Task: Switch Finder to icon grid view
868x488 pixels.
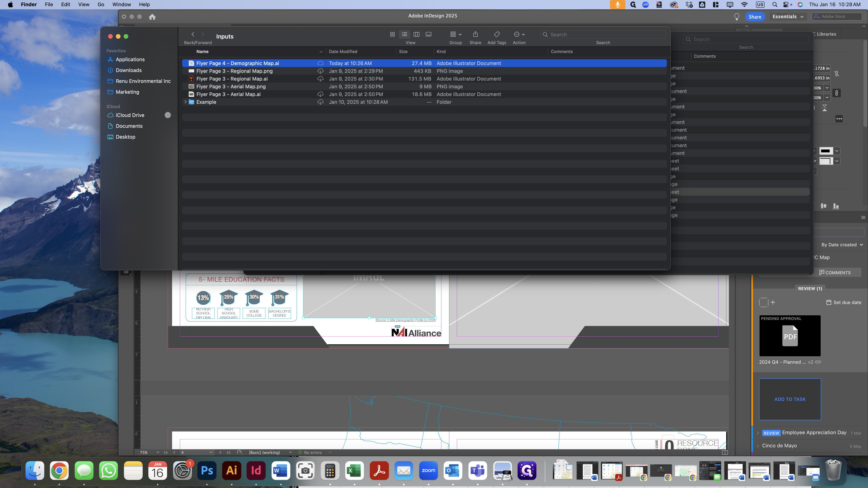Action: coord(392,34)
